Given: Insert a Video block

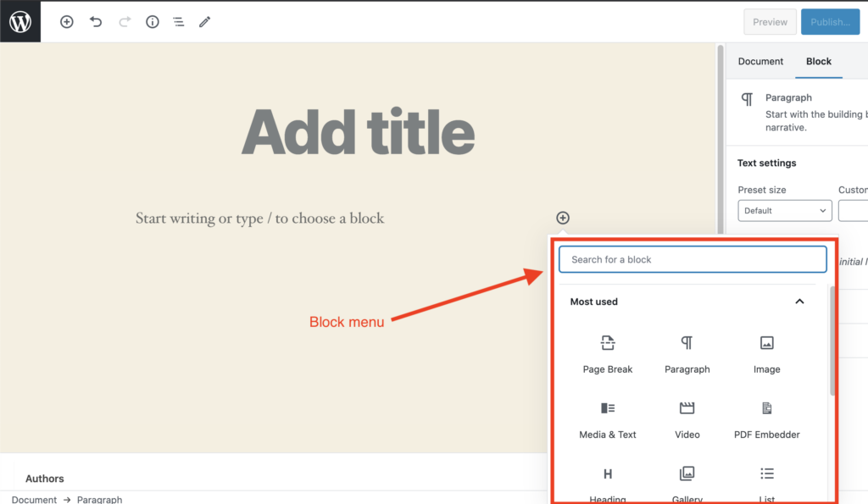Looking at the screenshot, I should click(687, 418).
